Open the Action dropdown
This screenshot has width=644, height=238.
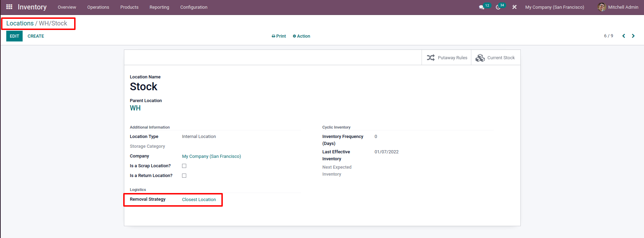coord(301,36)
